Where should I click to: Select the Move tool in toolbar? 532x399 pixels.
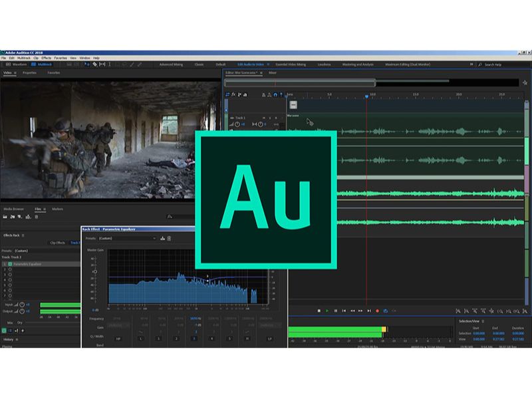(86, 65)
